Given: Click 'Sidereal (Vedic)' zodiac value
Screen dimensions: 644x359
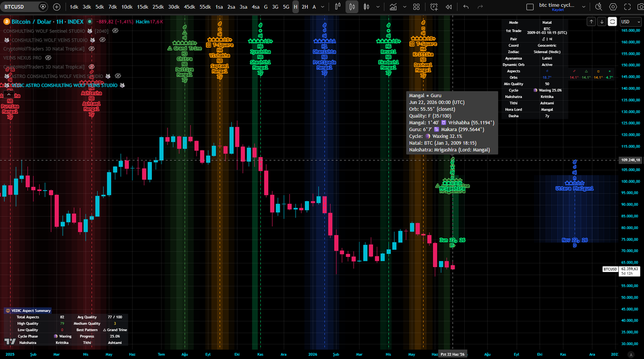Looking at the screenshot, I should pos(547,53).
